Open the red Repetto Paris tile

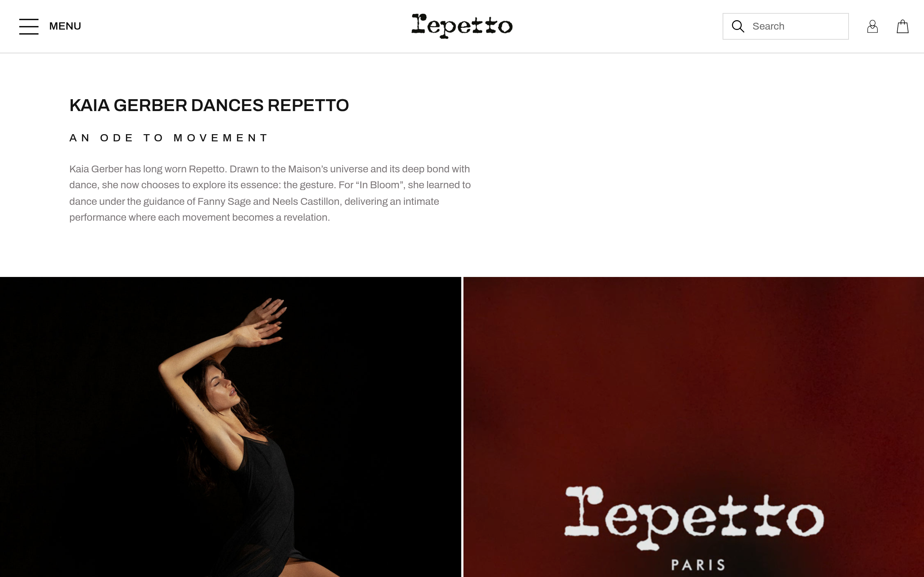[693, 427]
